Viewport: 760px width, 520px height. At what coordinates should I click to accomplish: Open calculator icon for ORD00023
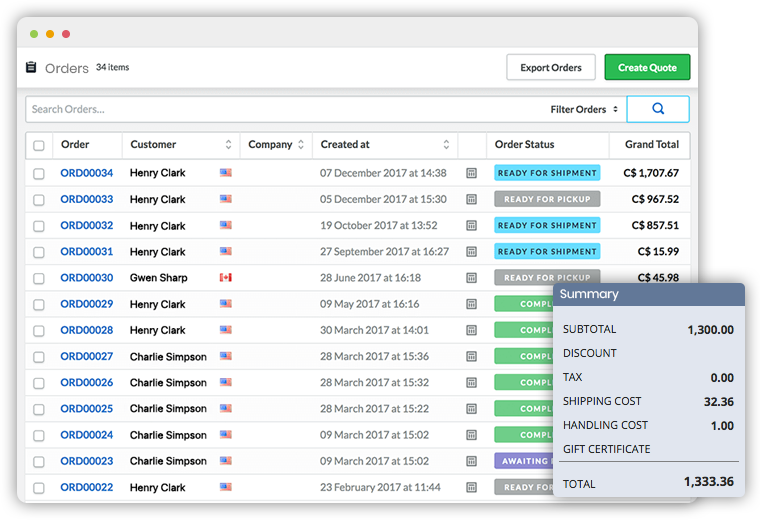click(x=471, y=461)
